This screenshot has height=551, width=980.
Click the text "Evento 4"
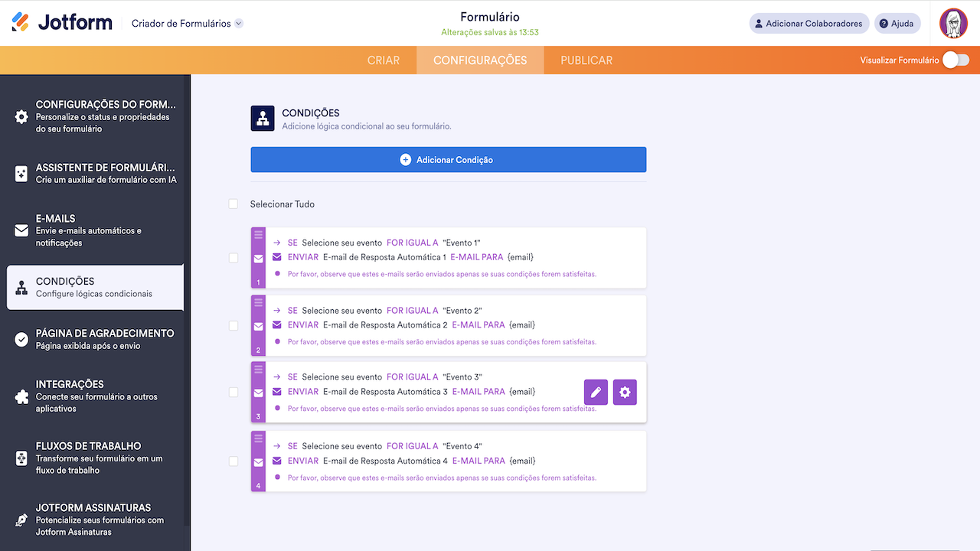pyautogui.click(x=462, y=446)
